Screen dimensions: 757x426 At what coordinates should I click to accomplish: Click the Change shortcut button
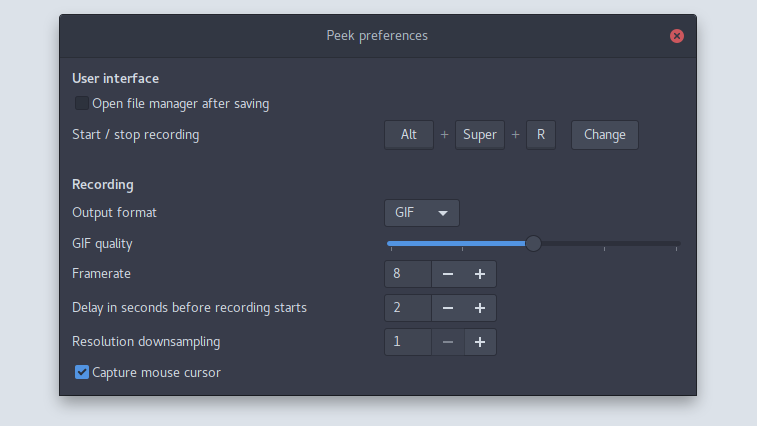(605, 135)
